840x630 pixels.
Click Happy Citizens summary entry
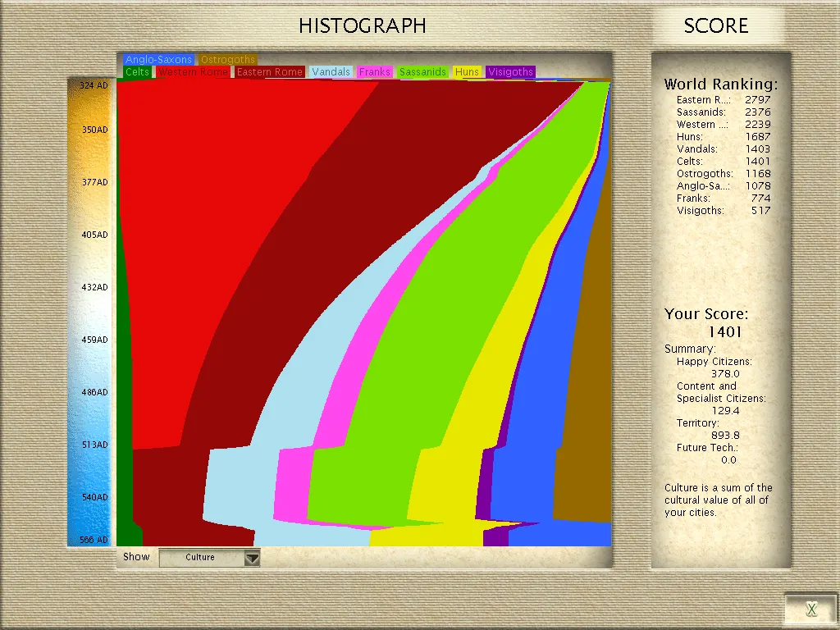(x=714, y=367)
